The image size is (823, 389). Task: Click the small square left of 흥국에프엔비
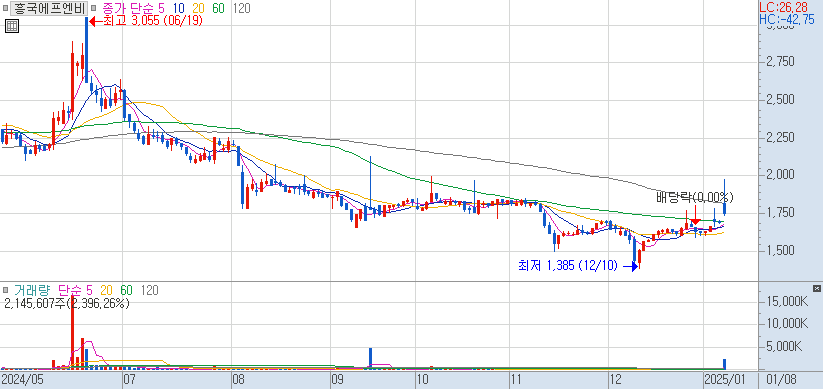click(5, 8)
